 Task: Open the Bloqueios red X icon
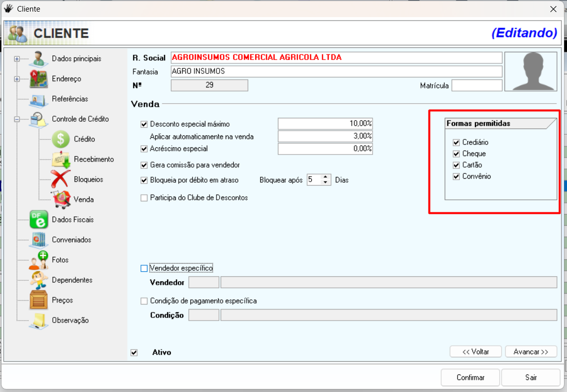(60, 180)
